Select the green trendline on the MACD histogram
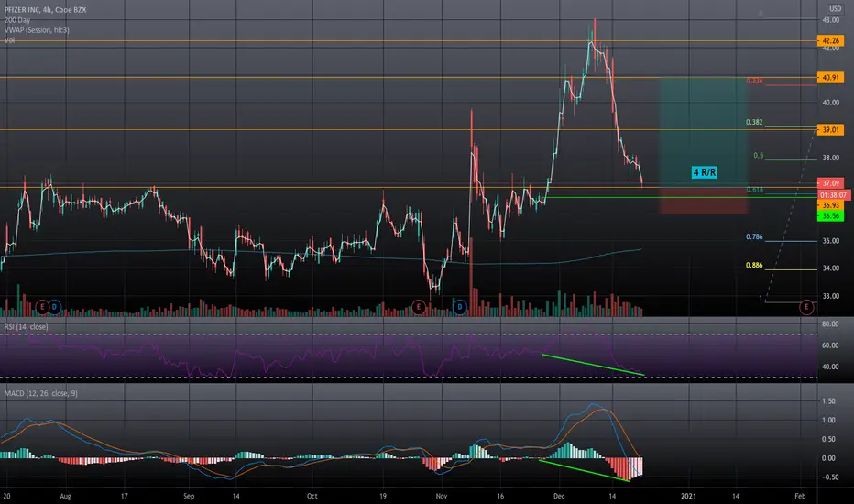This screenshot has width=854, height=504. (584, 471)
